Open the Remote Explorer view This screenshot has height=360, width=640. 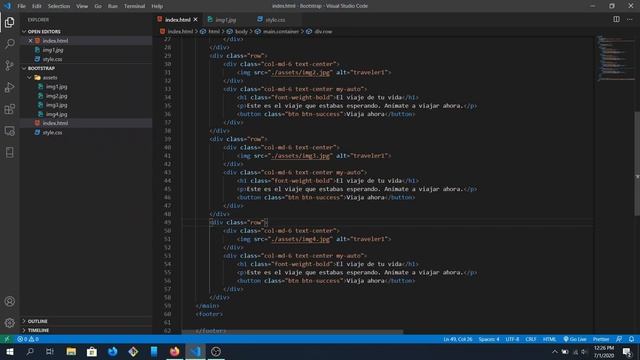coord(9,131)
